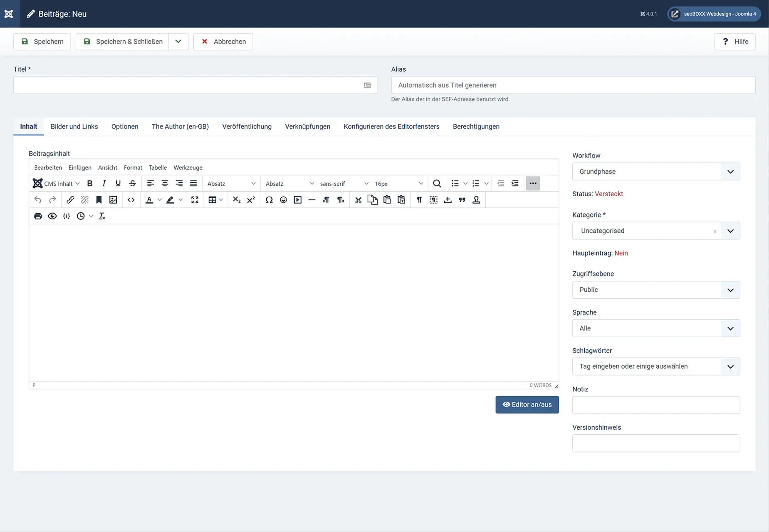
Task: Toggle the editor with Editor an/aus
Action: [527, 404]
